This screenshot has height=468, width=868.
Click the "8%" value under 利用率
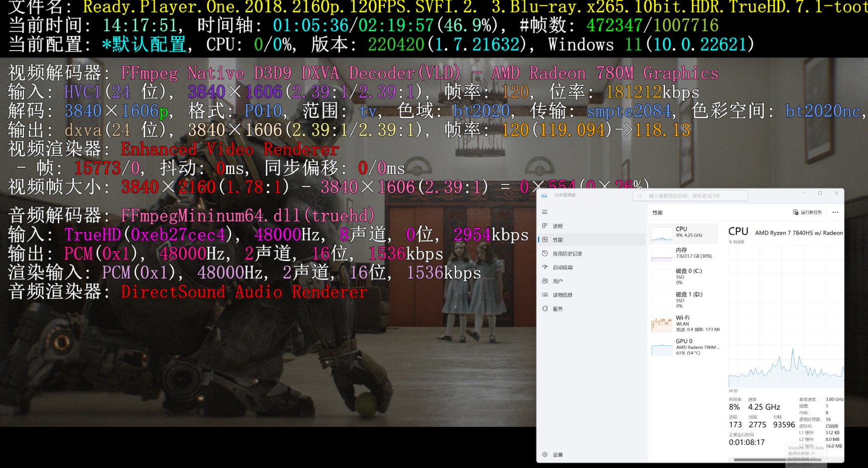click(x=734, y=407)
